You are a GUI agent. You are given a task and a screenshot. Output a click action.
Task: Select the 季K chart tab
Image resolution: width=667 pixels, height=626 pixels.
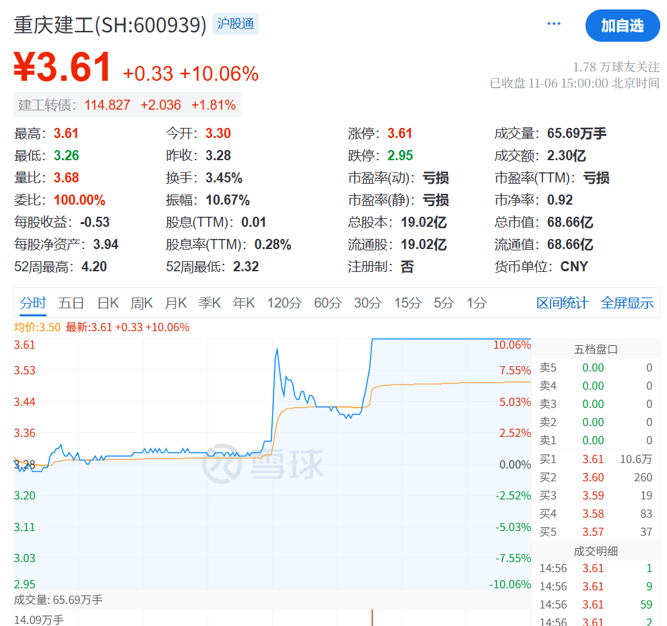click(x=210, y=303)
